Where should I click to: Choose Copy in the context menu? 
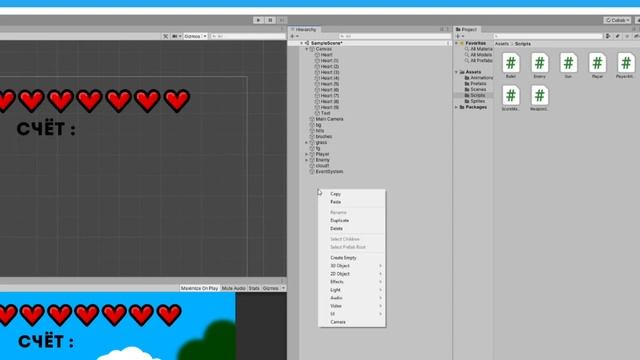pos(352,194)
